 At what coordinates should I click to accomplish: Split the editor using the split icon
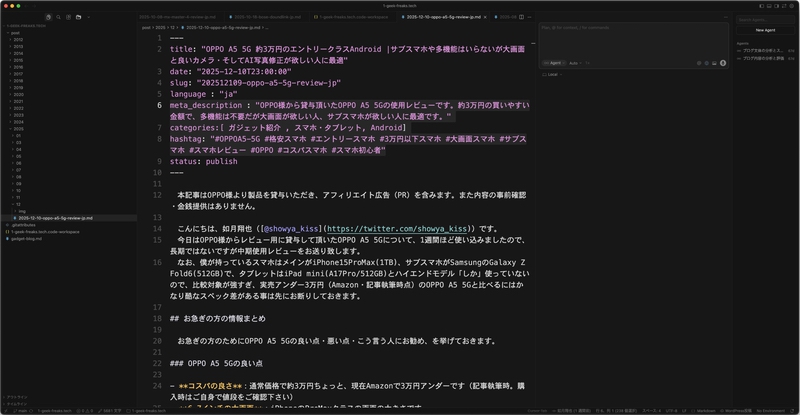[521, 17]
